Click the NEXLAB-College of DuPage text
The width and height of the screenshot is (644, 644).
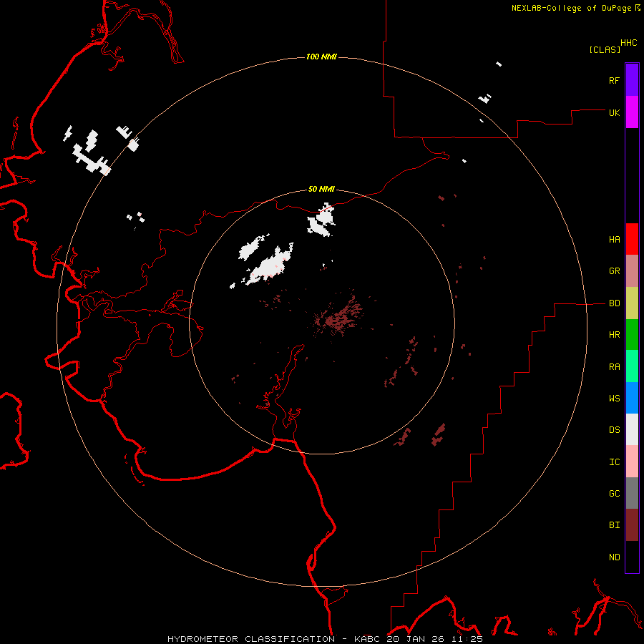[571, 8]
